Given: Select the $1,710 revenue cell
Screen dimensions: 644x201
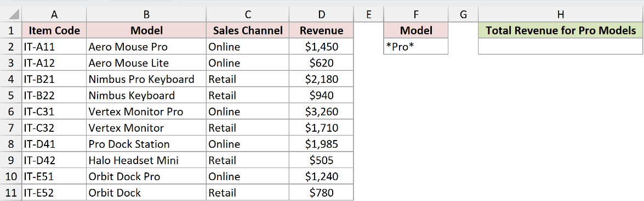Looking at the screenshot, I should pyautogui.click(x=322, y=127).
